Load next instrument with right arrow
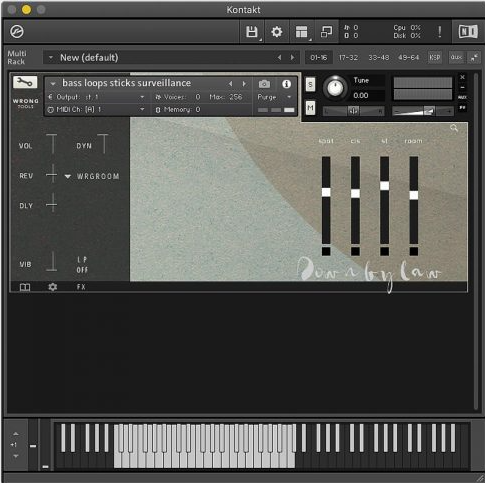485x483 pixels. (244, 84)
